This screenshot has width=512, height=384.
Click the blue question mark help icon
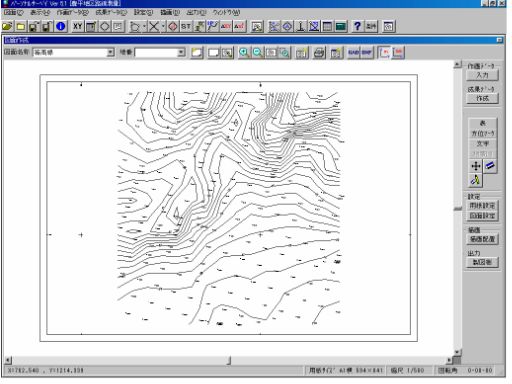(x=357, y=26)
